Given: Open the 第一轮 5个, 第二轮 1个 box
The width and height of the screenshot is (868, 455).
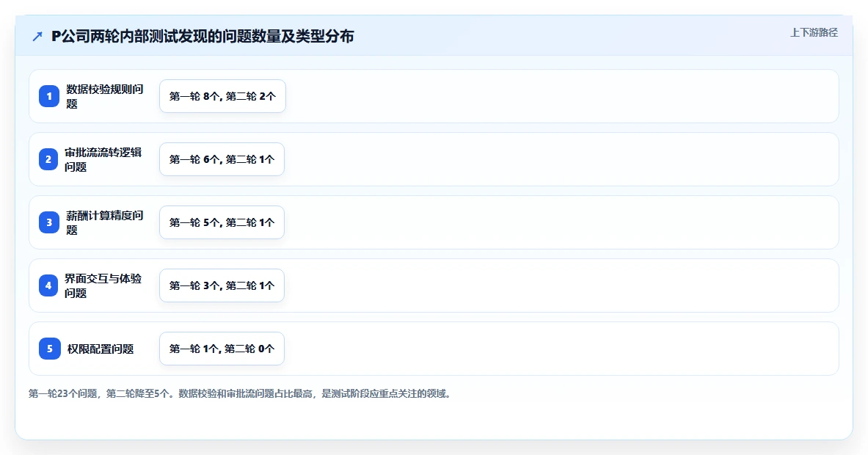Looking at the screenshot, I should point(222,222).
